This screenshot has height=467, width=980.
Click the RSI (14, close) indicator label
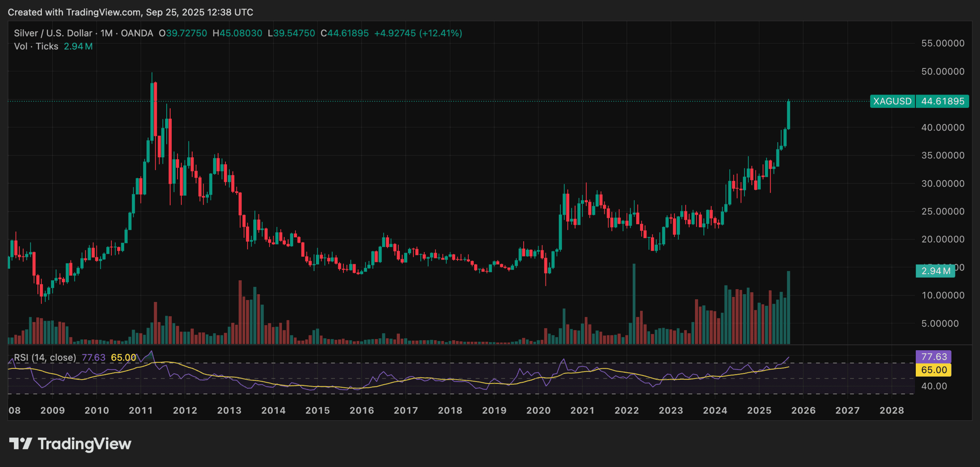45,357
